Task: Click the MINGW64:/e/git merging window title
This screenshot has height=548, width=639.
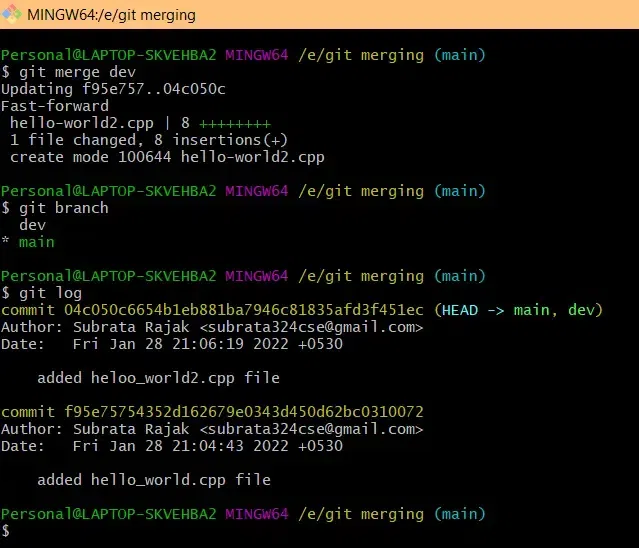Action: coord(111,15)
